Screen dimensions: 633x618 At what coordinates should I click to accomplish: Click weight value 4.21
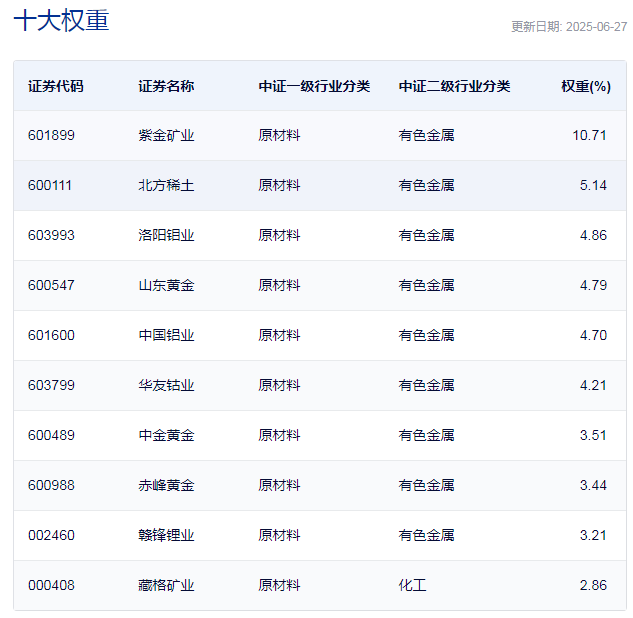593,385
